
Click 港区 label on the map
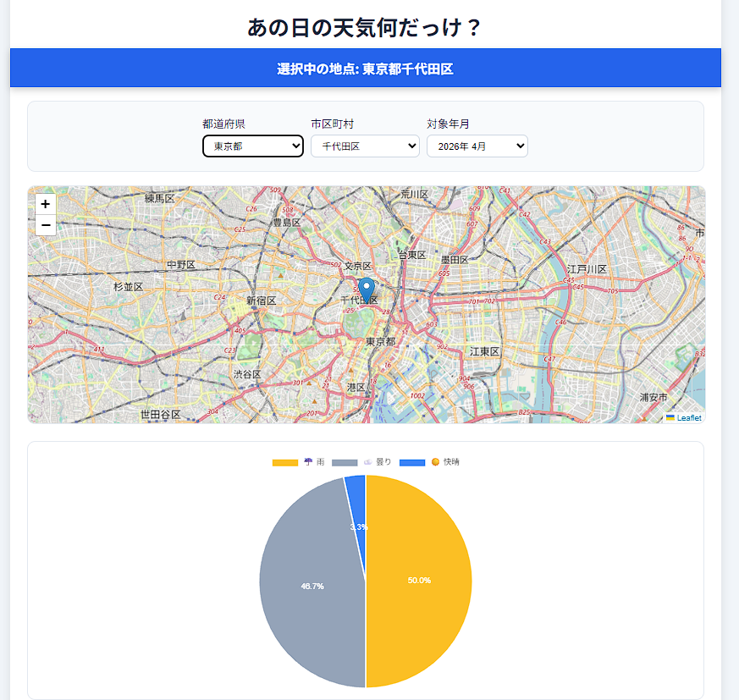[356, 388]
